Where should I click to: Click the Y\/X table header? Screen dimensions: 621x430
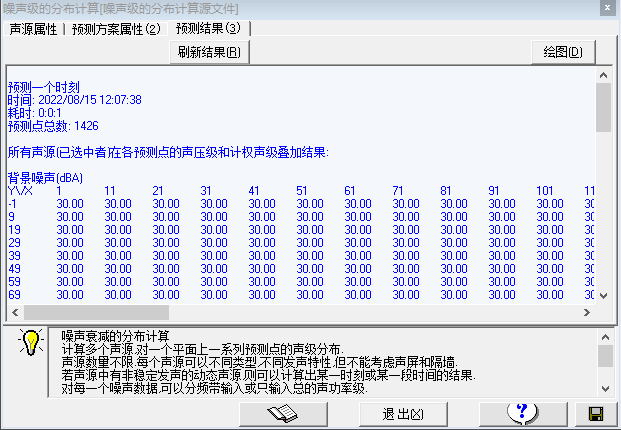point(20,191)
